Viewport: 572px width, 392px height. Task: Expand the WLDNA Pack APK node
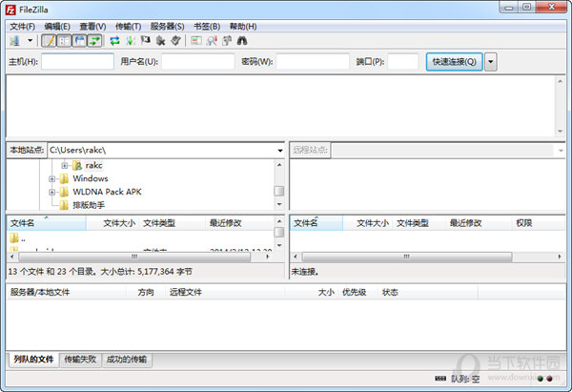click(51, 192)
